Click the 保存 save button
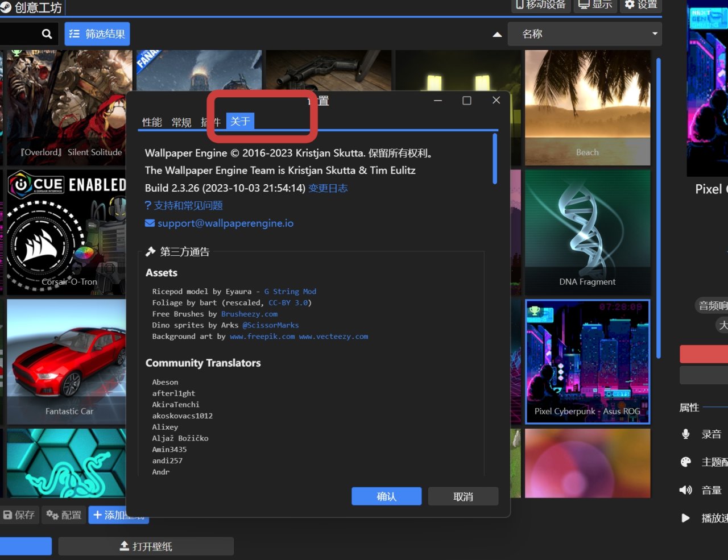This screenshot has width=728, height=560. click(x=19, y=515)
